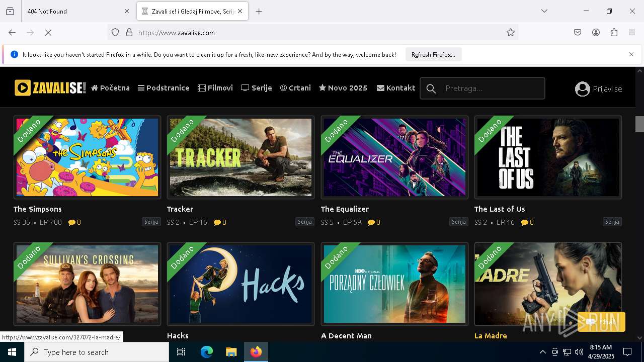
Task: Close the 404 Not Found tab
Action: (x=127, y=11)
